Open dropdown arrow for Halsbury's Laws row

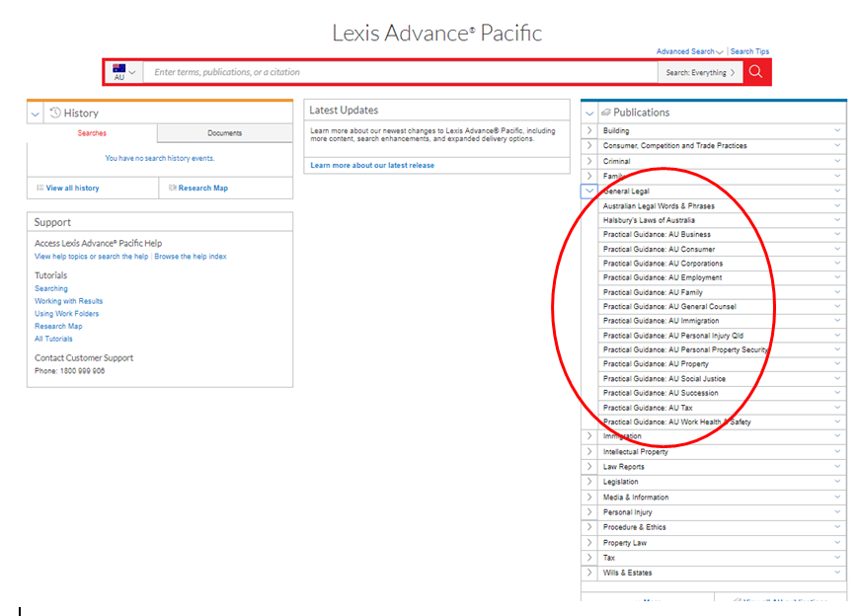click(x=837, y=219)
